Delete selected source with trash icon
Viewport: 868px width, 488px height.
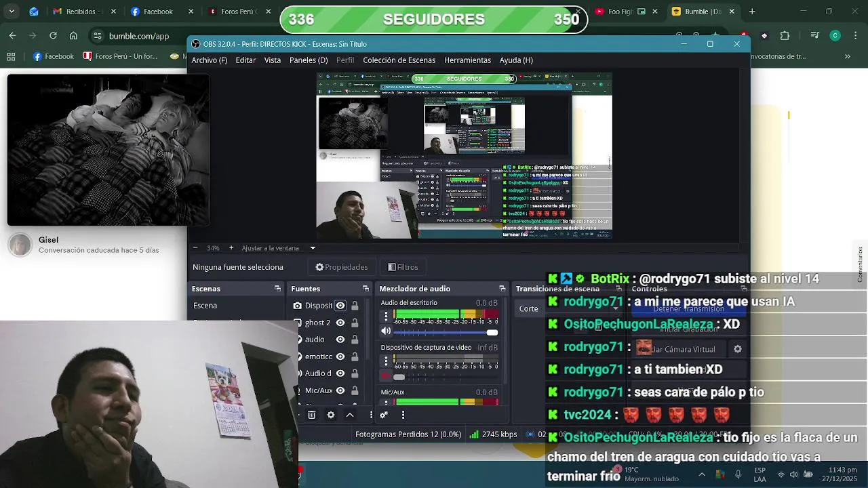pyautogui.click(x=311, y=415)
